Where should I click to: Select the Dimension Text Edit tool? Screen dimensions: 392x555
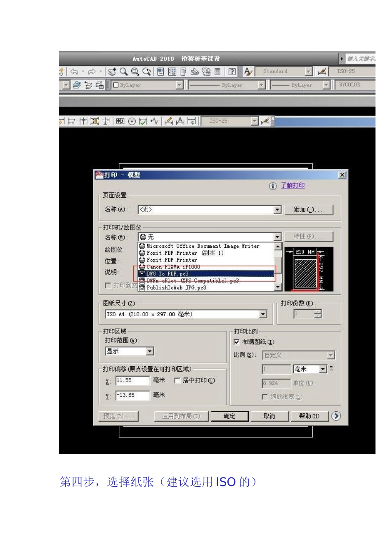pos(180,121)
